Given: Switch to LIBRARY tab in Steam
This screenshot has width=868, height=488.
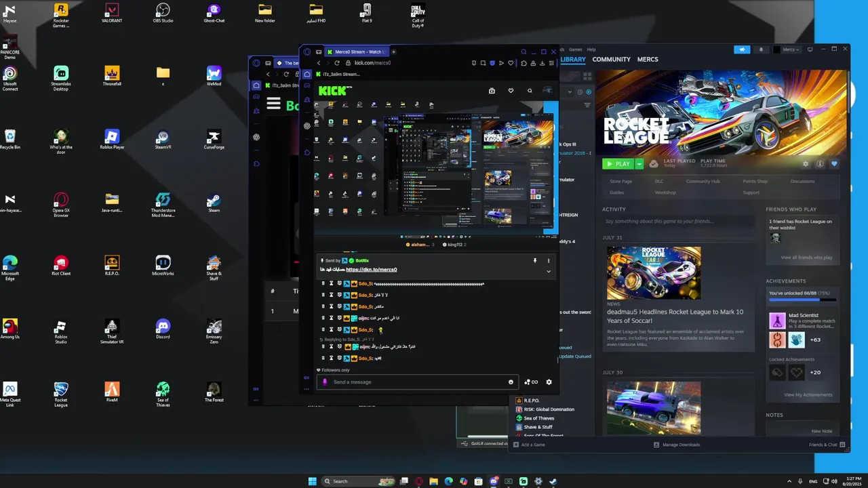Looking at the screenshot, I should (x=573, y=60).
